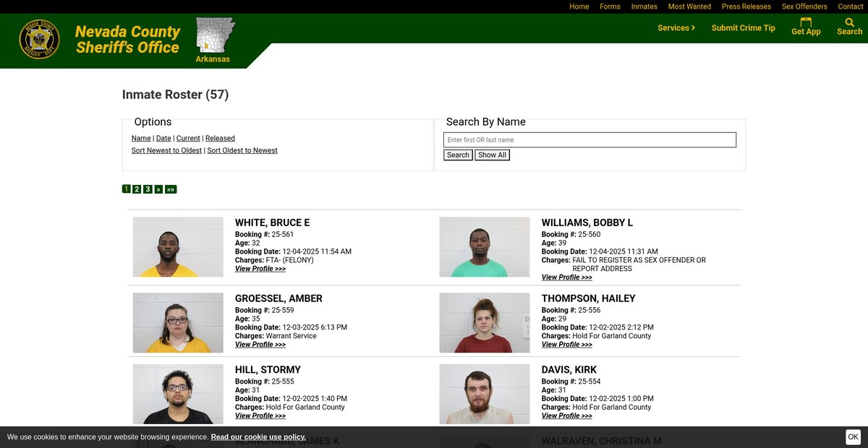
Task: Go to Home in top bar
Action: pos(579,7)
